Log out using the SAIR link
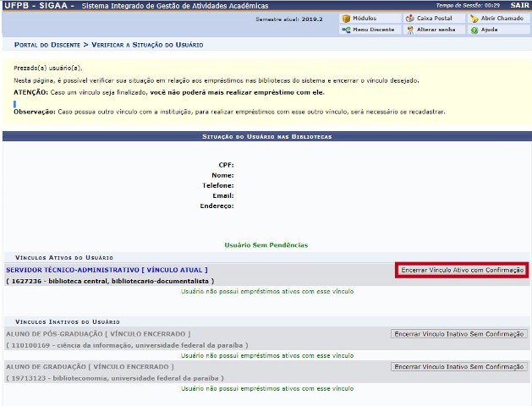Image resolution: width=532 pixels, height=406 pixels. pos(519,5)
